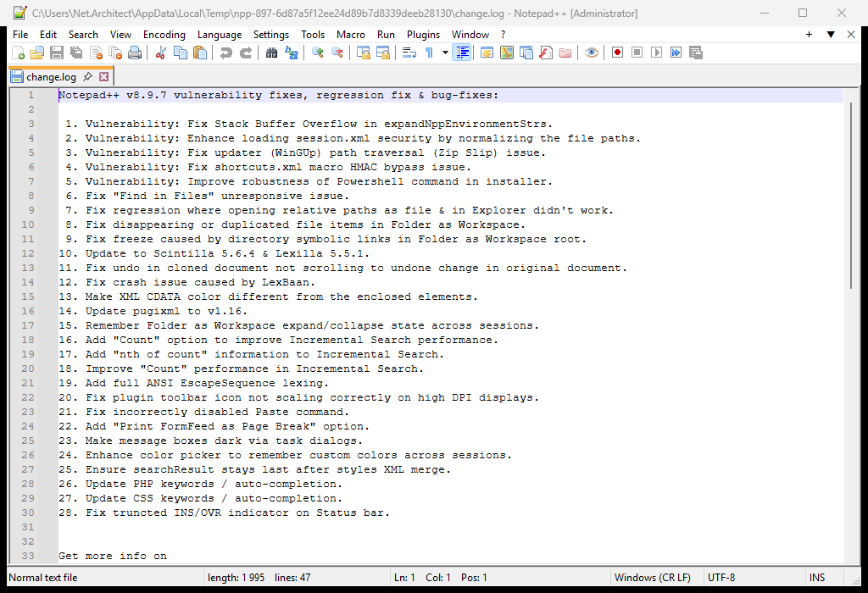868x593 pixels.
Task: Click the Save floppy disk toolbar icon
Action: [x=57, y=53]
